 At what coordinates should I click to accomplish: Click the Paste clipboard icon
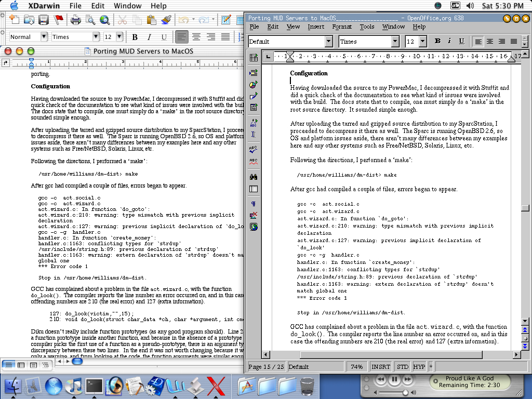[151, 20]
